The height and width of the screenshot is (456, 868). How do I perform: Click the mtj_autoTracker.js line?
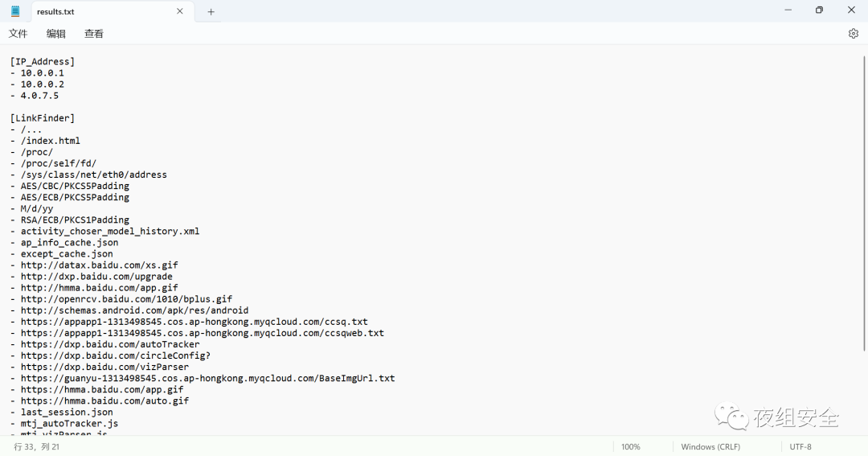click(64, 423)
